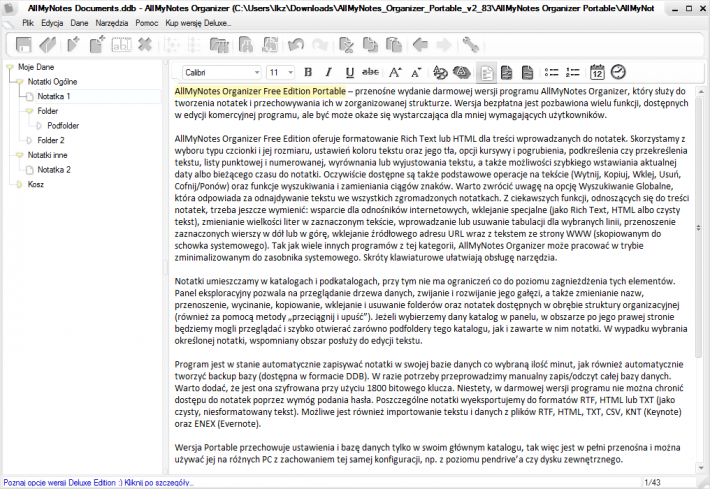Open the text color picker icon
This screenshot has height=489, width=710.
coord(440,72)
